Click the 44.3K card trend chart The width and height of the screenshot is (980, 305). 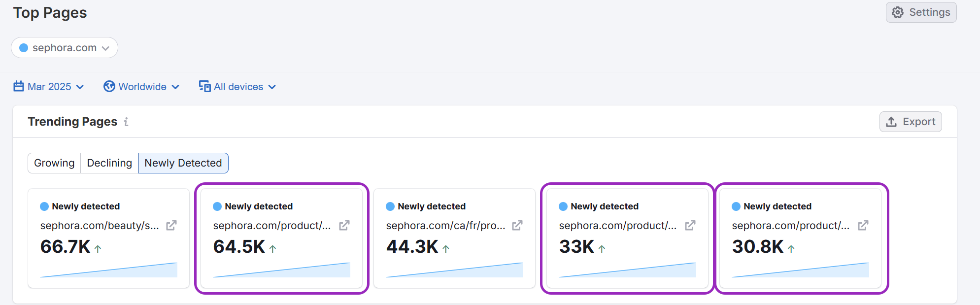454,271
